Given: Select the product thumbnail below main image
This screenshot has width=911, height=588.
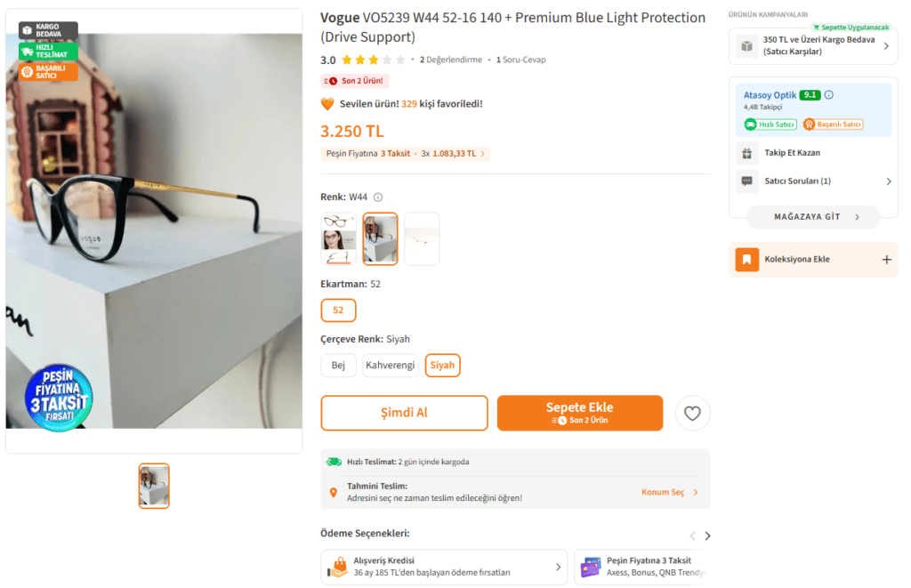Looking at the screenshot, I should tap(154, 486).
